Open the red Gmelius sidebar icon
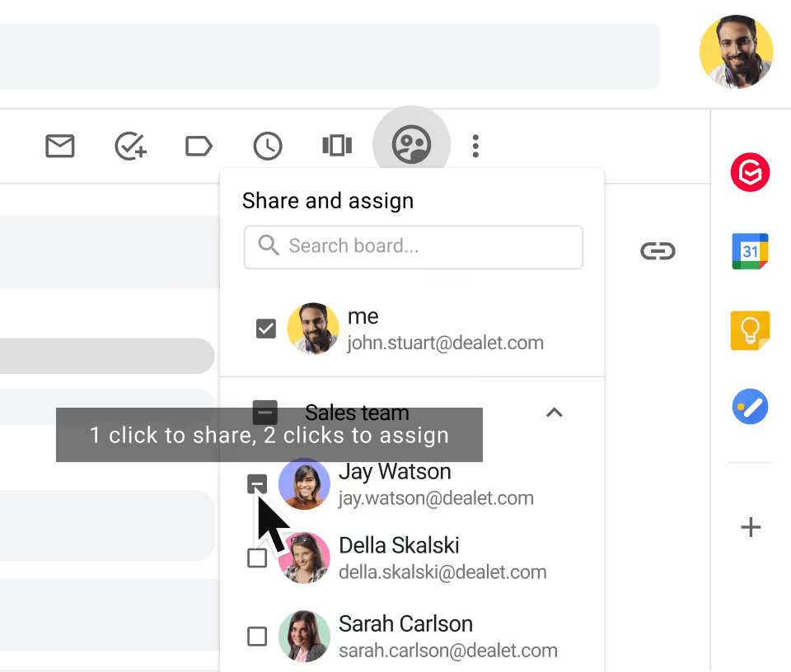The width and height of the screenshot is (791, 672). click(750, 172)
